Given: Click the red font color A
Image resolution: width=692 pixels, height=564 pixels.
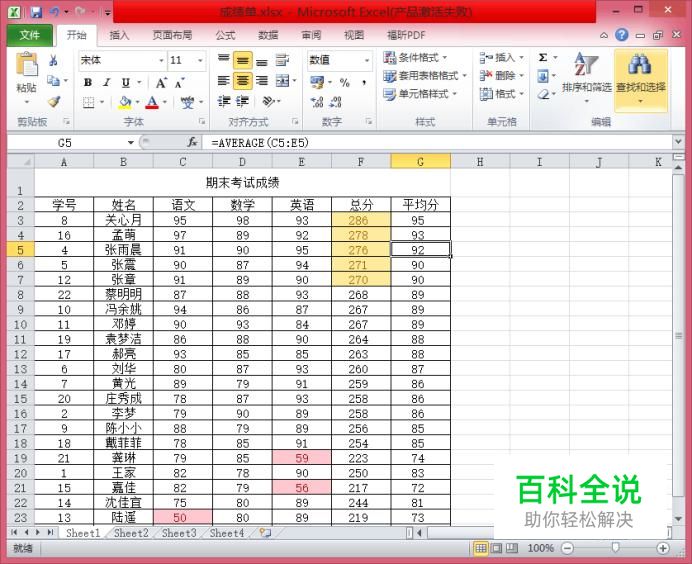Looking at the screenshot, I should [x=152, y=102].
